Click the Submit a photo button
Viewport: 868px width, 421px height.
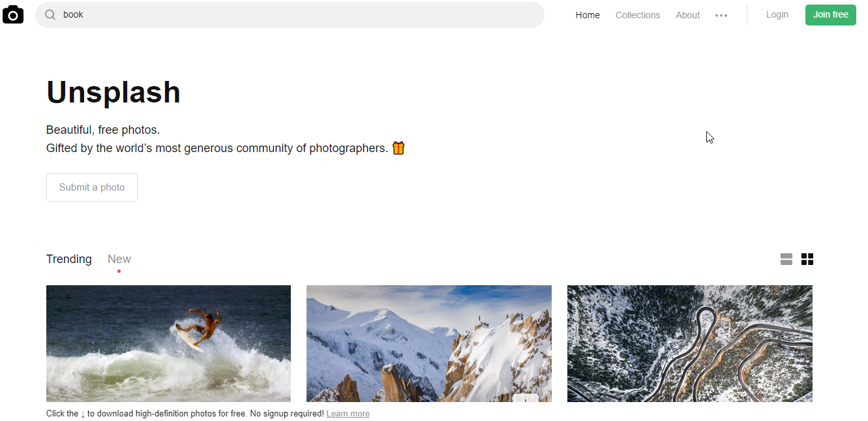(92, 187)
